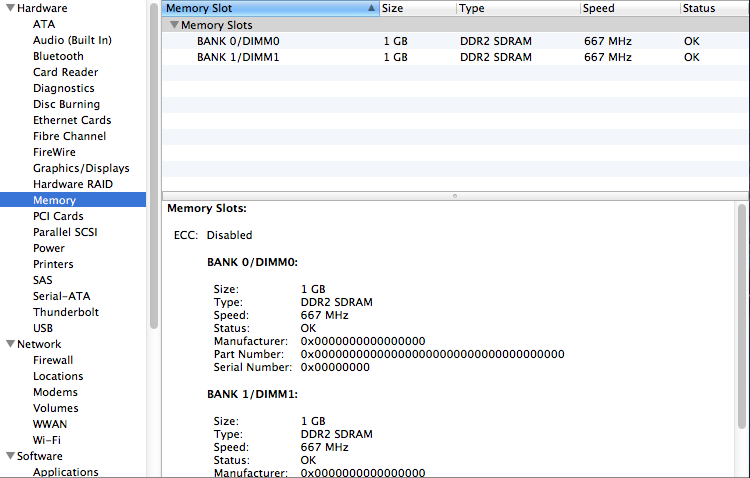Image resolution: width=750 pixels, height=478 pixels.
Task: Open Hardware RAID entry
Action: (x=73, y=184)
